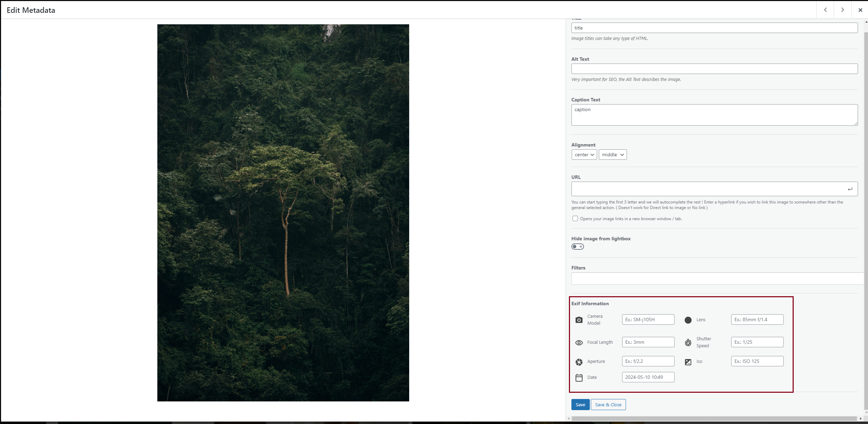Screen dimensions: 868x424
Task: Click the camera icon beside Camera Model
Action: click(579, 320)
